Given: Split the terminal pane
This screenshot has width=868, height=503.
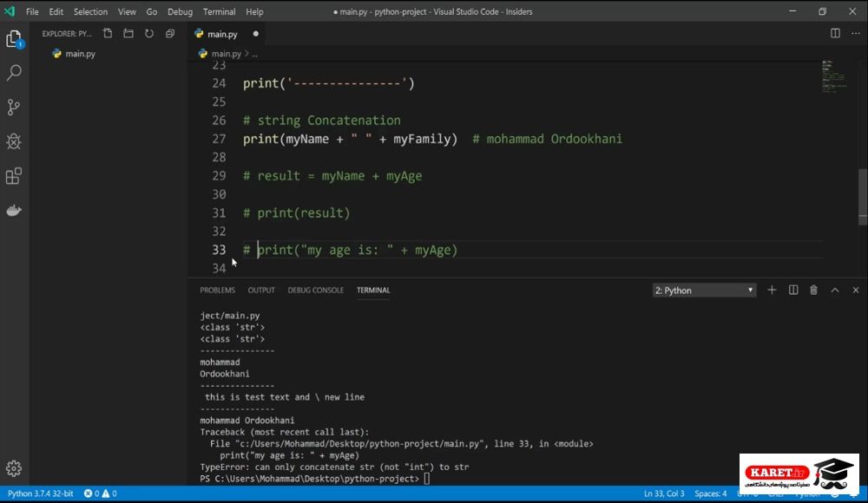Looking at the screenshot, I should tap(793, 290).
